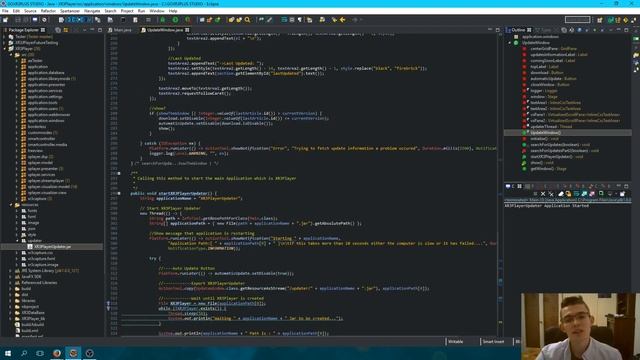Expand the application.database package
Image resolution: width=640 pixels, height=360 pixels.
tap(17, 73)
